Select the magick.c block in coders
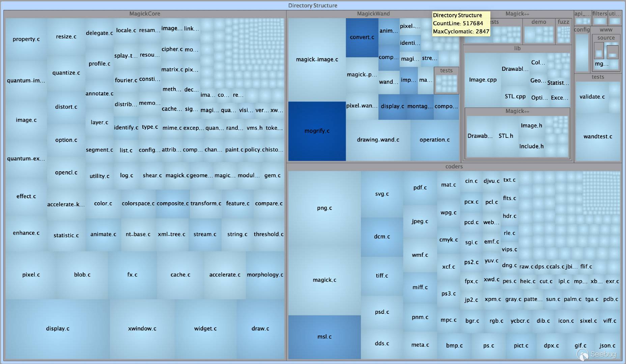The width and height of the screenshot is (626, 364). 324,280
